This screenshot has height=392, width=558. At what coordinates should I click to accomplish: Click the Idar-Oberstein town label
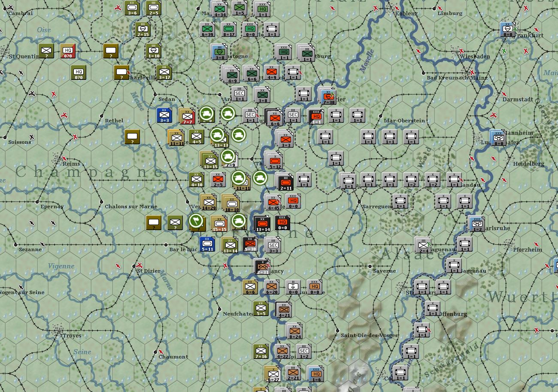pos(404,121)
